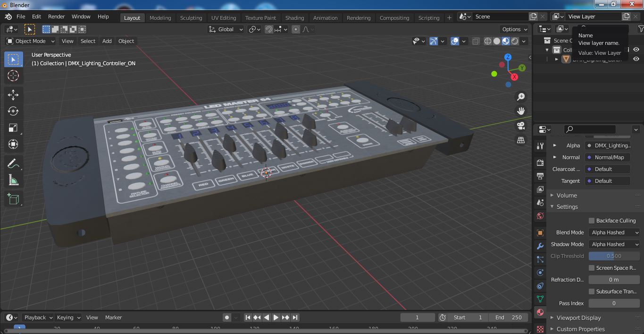Screen dimensions: 644x334
Task: Click the Clip Threshold slider
Action: point(614,256)
